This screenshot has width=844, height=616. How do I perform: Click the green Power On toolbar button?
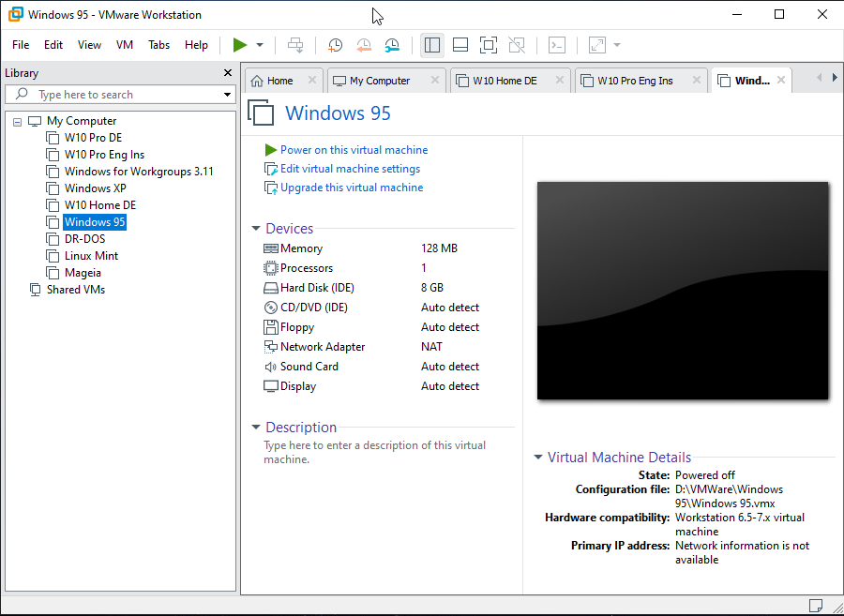point(240,45)
